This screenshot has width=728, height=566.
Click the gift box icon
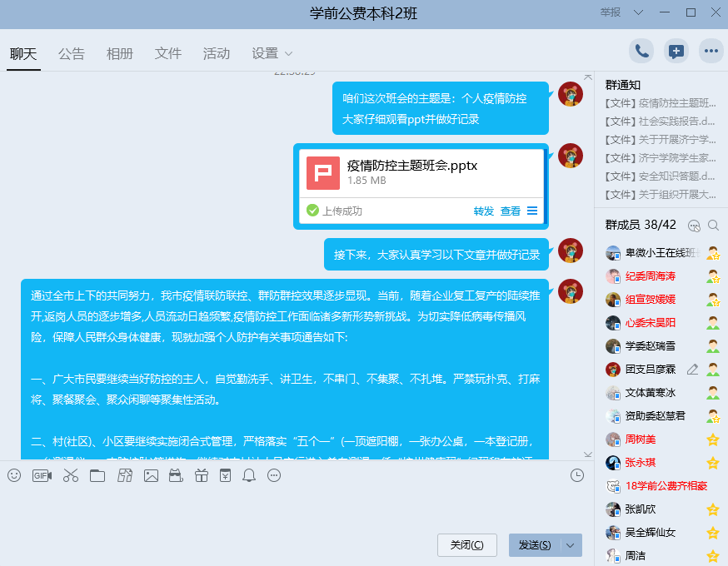[201, 475]
